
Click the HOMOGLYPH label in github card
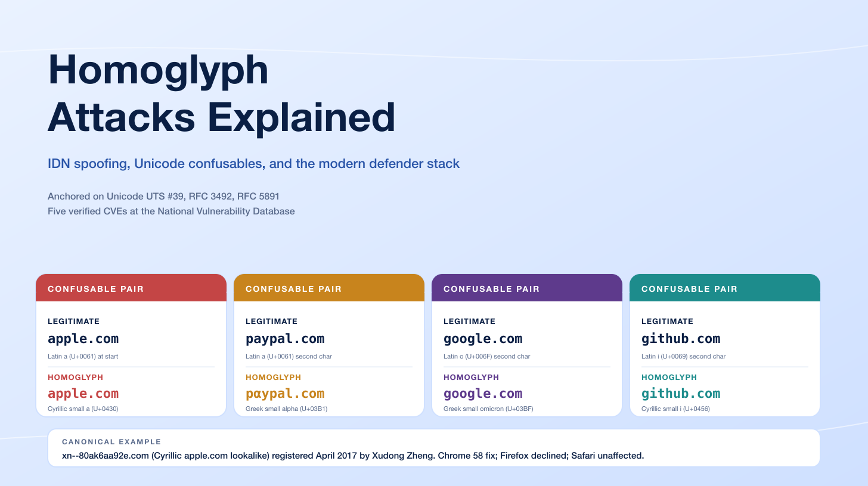(x=669, y=378)
